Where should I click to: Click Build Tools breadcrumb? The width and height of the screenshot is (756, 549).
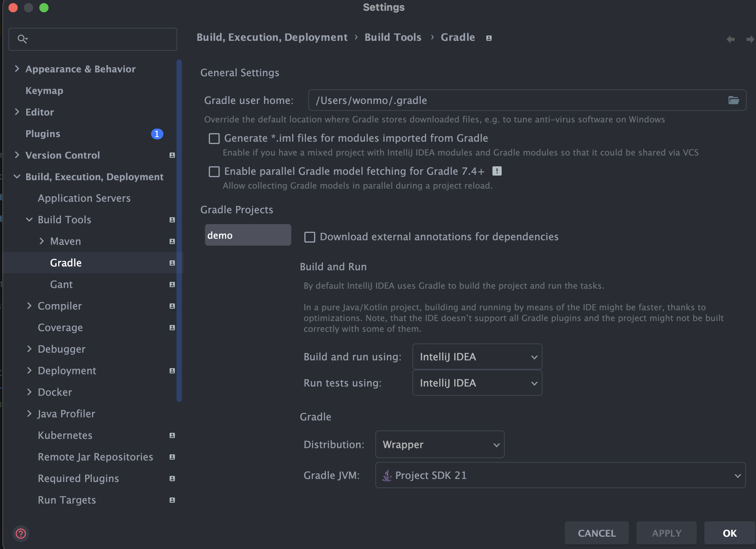(393, 37)
